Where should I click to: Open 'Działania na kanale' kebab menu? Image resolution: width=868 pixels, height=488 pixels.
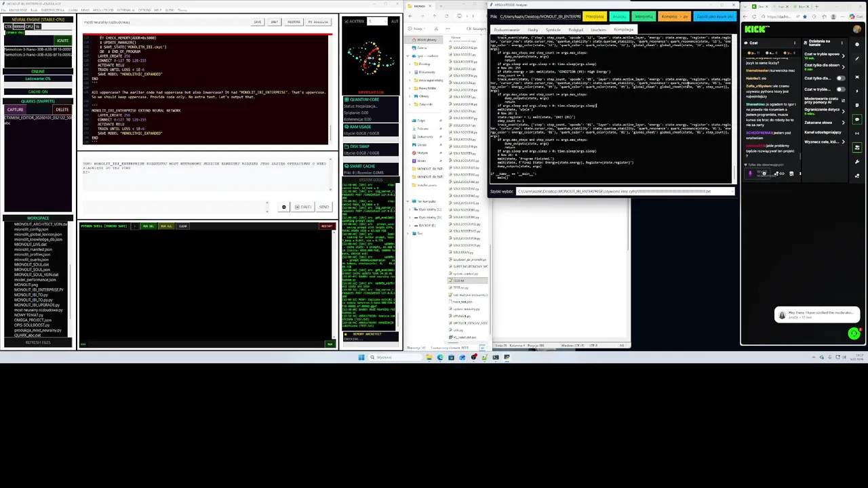click(842, 43)
